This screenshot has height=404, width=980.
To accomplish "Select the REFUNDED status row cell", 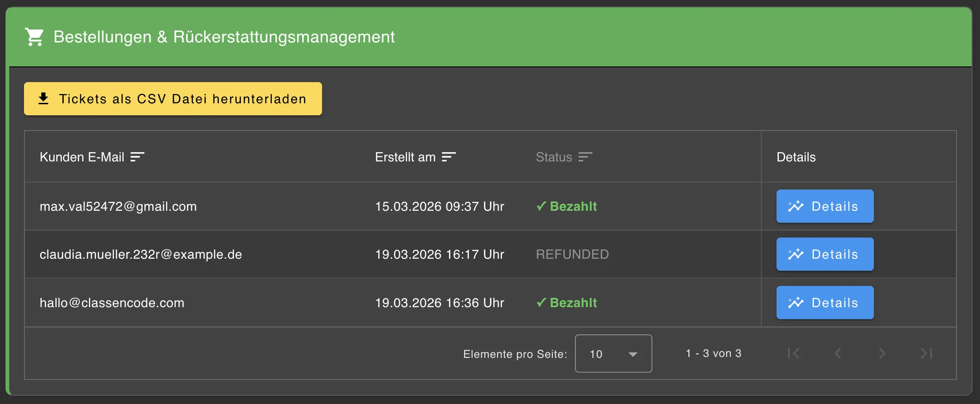I will pos(572,255).
